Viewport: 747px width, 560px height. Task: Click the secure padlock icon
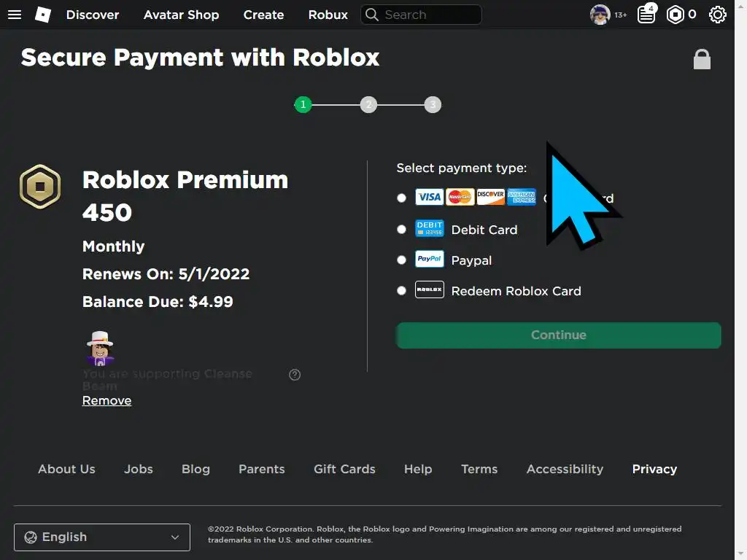(x=702, y=59)
